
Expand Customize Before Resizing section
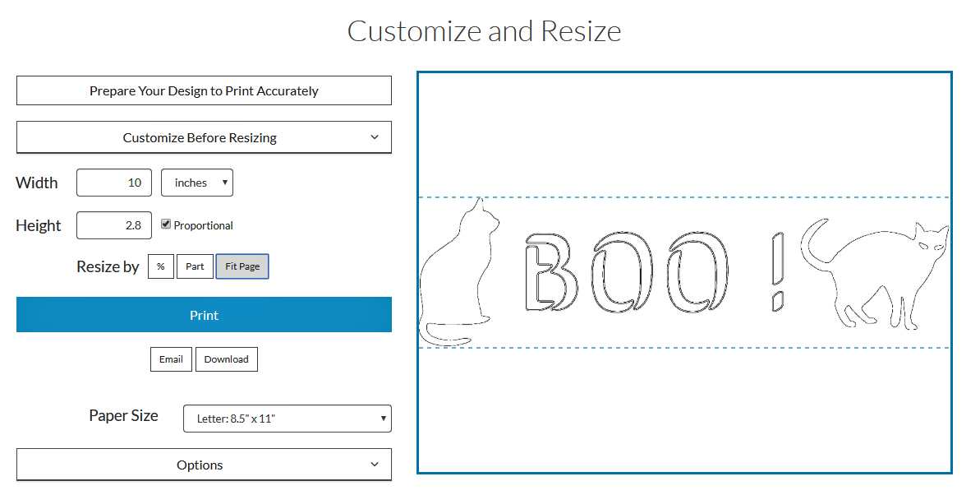click(204, 137)
